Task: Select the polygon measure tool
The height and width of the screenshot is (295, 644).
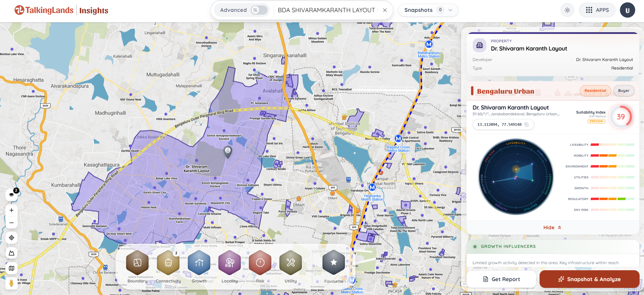Action: coord(12,253)
